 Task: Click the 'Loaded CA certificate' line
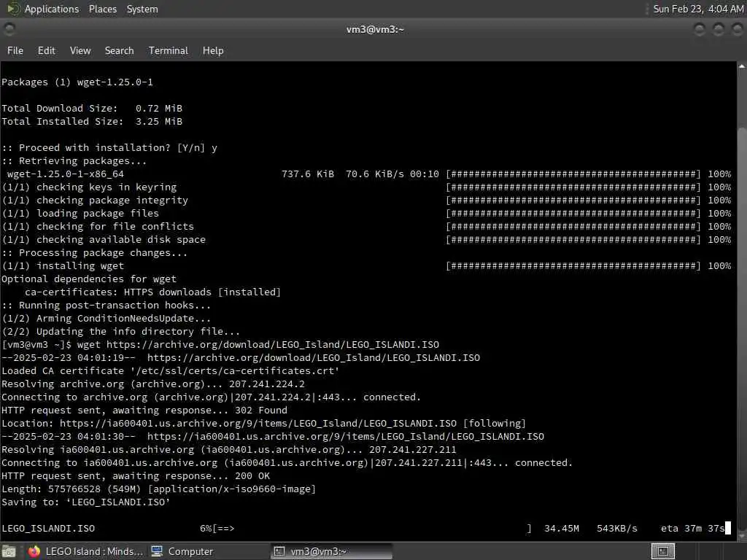pos(171,370)
